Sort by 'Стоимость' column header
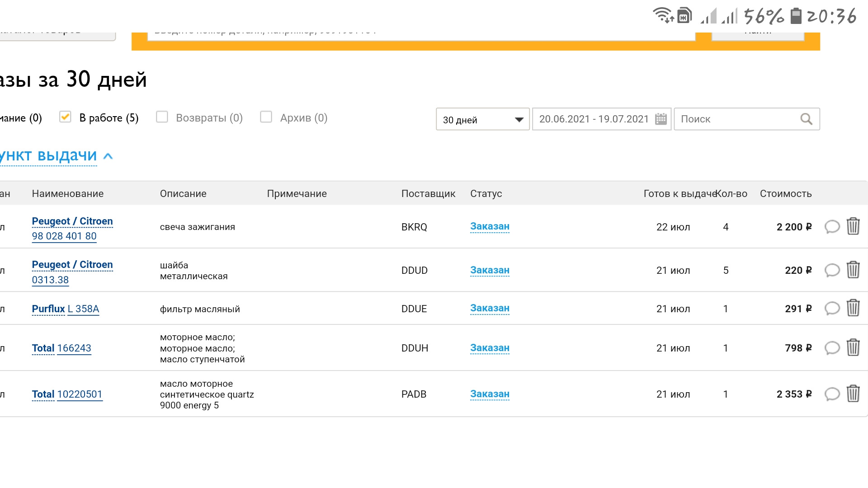Viewport: 868px width, 488px height. pyautogui.click(x=785, y=194)
